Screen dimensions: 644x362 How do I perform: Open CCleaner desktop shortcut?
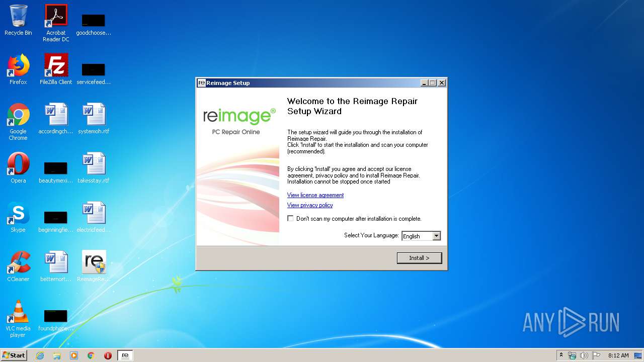pos(18,266)
